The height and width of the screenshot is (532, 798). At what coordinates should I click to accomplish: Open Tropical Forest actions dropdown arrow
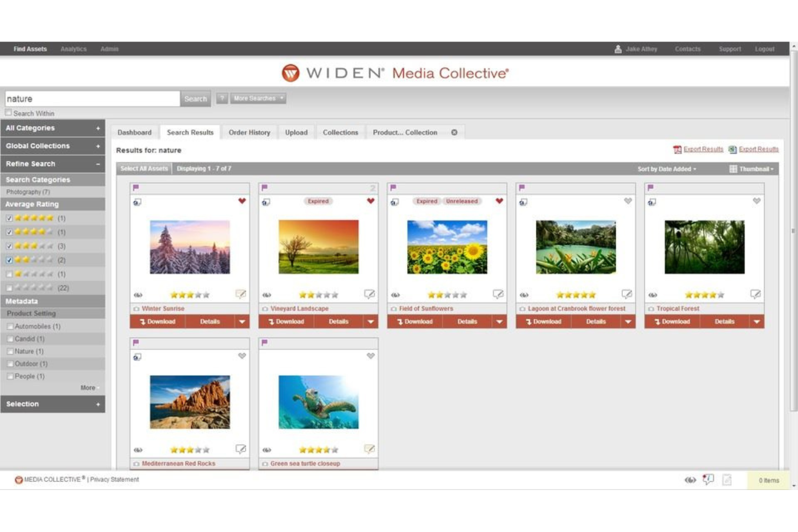click(x=756, y=322)
